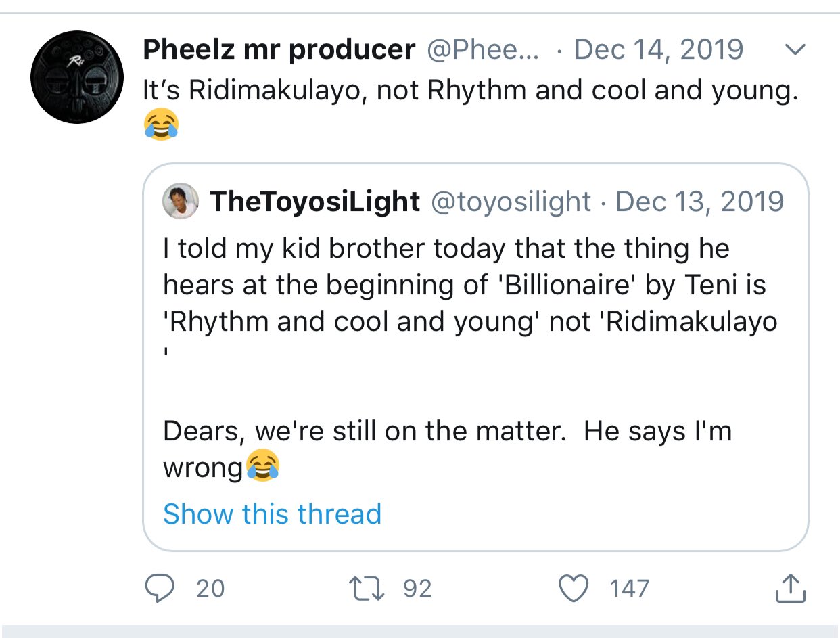Open TheToyosiLight's small profile avatar

[181, 201]
